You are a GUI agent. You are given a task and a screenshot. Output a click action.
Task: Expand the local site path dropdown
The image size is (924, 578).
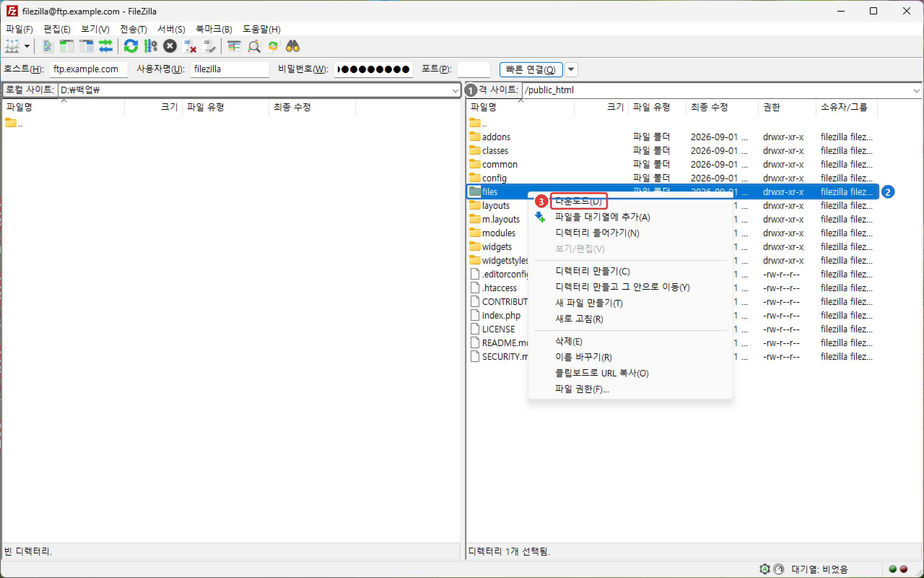[455, 90]
